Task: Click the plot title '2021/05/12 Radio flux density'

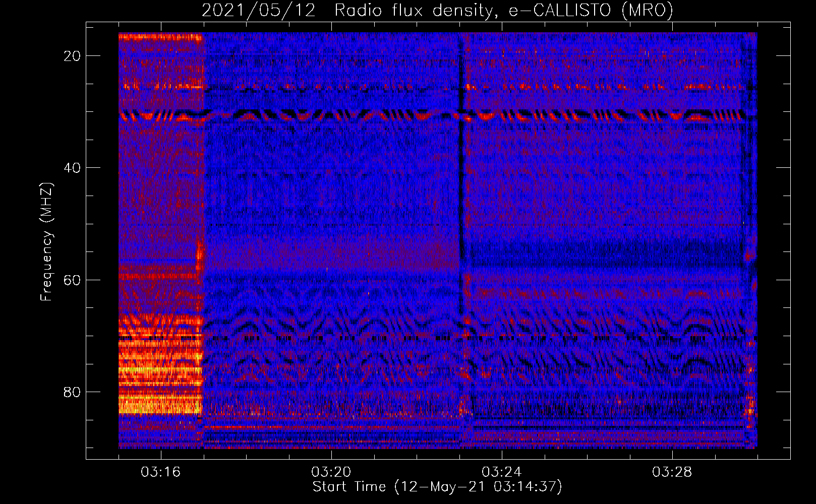Action: click(x=437, y=11)
